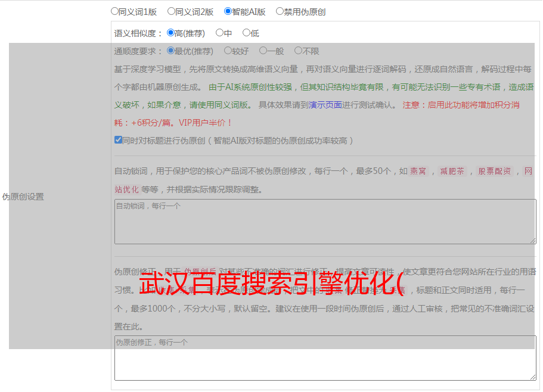Click the 语义相似度 label

138,33
